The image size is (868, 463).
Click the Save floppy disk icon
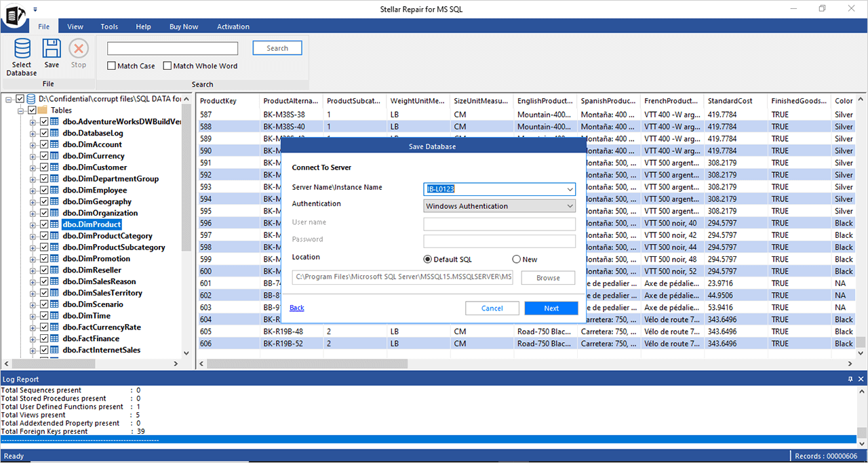coord(52,49)
